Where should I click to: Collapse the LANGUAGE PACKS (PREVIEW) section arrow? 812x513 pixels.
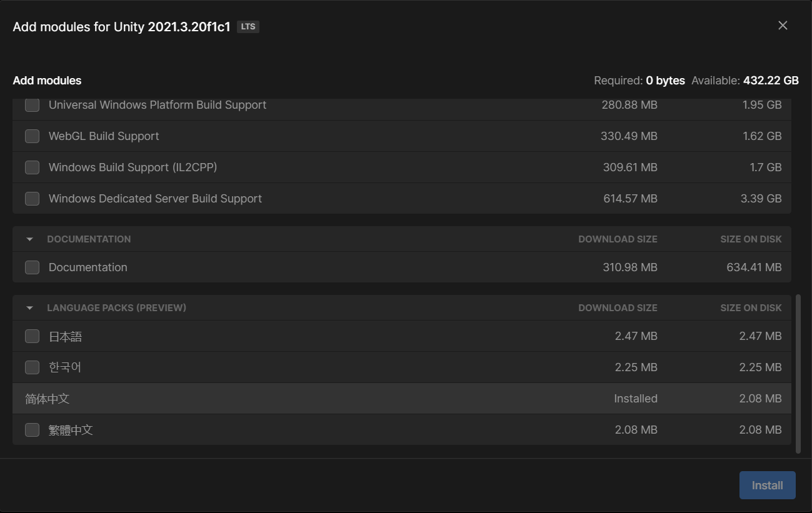pyautogui.click(x=29, y=308)
